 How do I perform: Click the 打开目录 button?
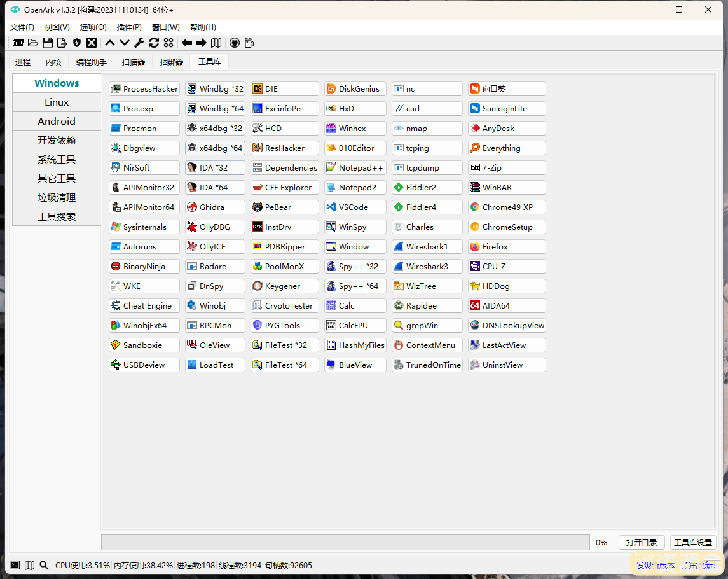click(x=641, y=542)
